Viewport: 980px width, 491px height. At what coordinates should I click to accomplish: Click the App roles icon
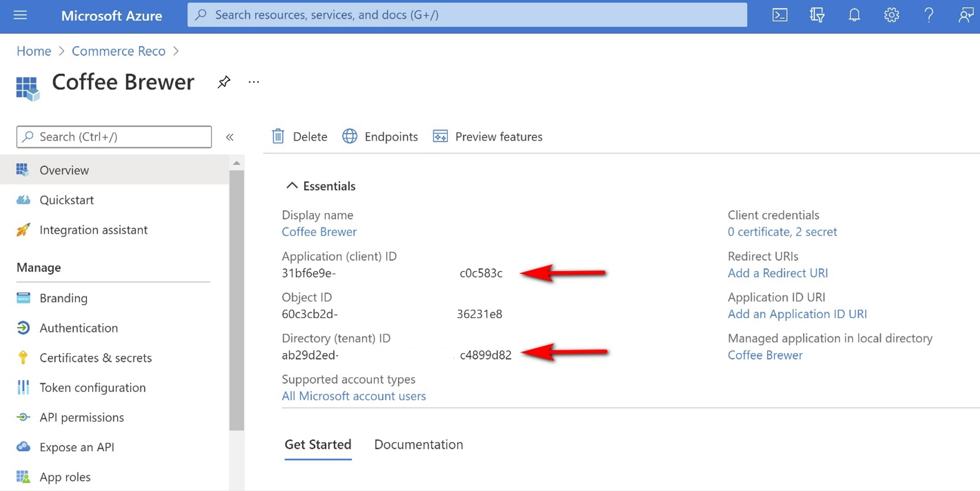click(22, 477)
